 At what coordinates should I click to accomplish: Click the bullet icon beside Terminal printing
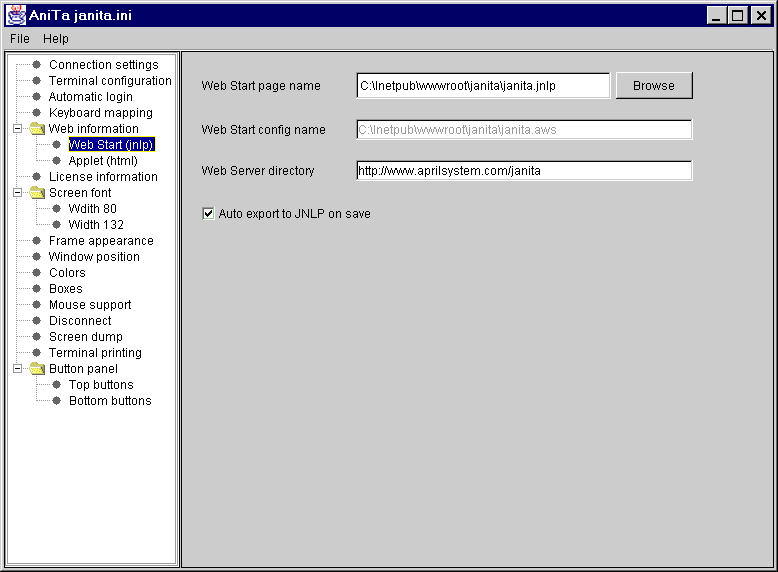click(x=36, y=353)
